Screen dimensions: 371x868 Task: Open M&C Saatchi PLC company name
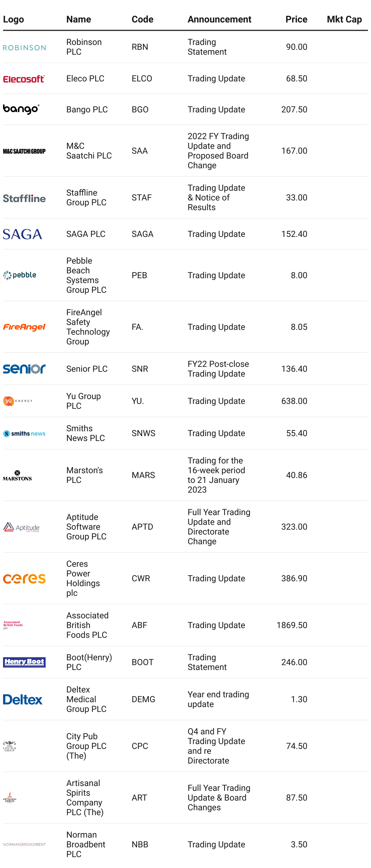point(89,151)
